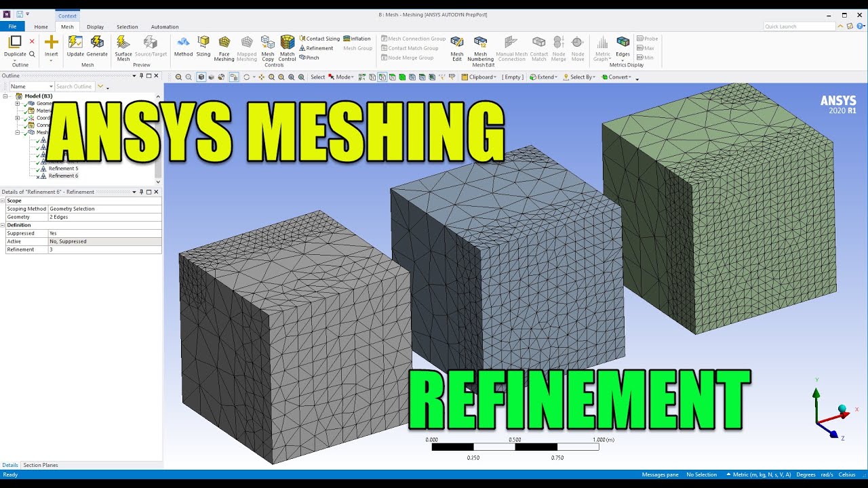The height and width of the screenshot is (488, 868).
Task: Open the Name filter dropdown in Outline
Action: pos(51,87)
